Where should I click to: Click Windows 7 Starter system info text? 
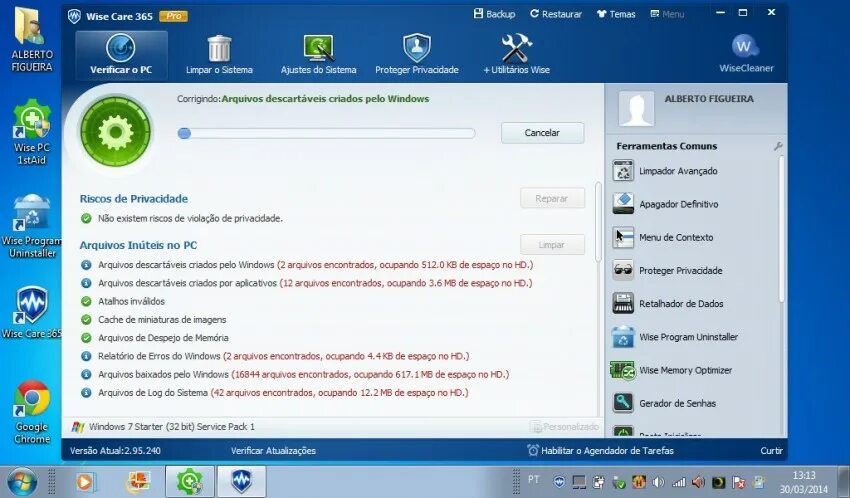172,426
